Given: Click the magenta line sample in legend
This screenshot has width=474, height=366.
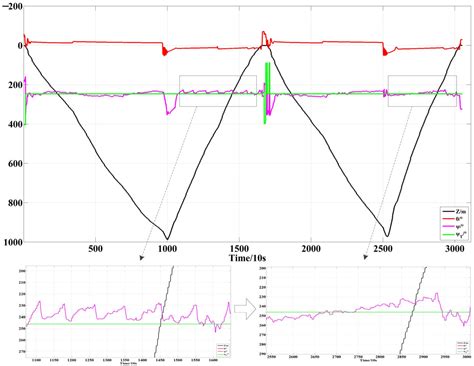Looking at the screenshot, I should point(448,226).
